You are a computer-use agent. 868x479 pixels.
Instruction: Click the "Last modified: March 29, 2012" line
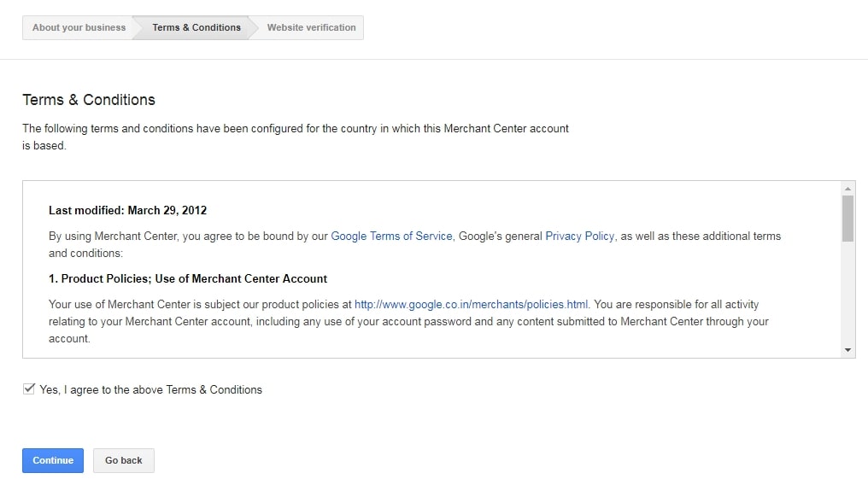[127, 210]
